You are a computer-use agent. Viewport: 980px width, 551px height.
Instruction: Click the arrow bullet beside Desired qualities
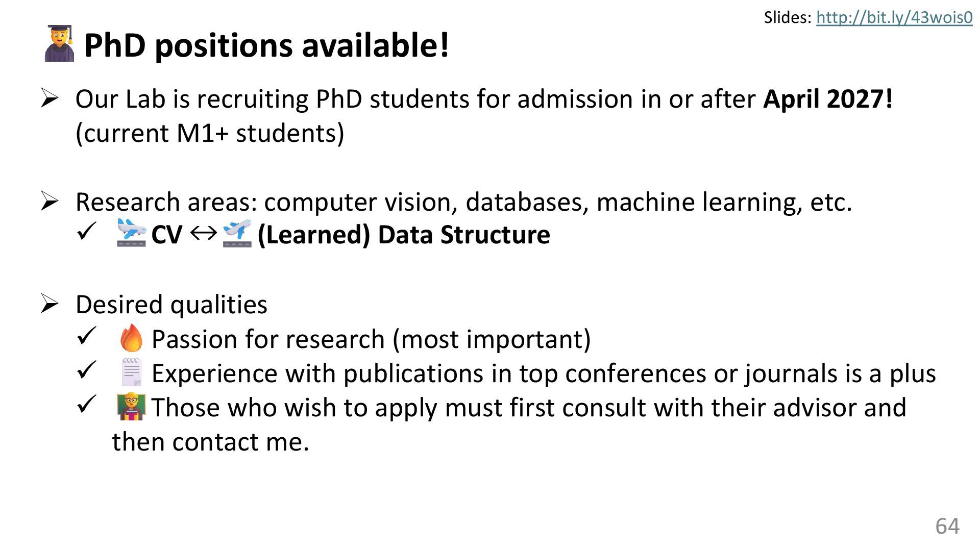click(50, 304)
